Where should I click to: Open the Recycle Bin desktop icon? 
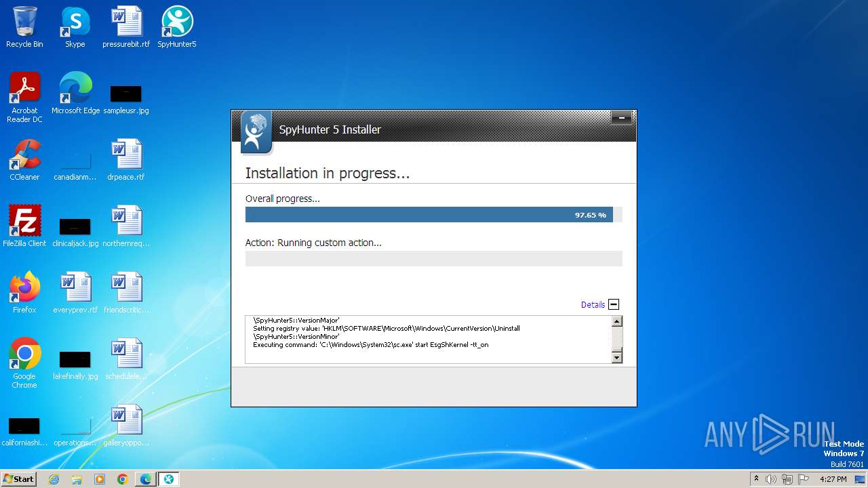coord(24,27)
